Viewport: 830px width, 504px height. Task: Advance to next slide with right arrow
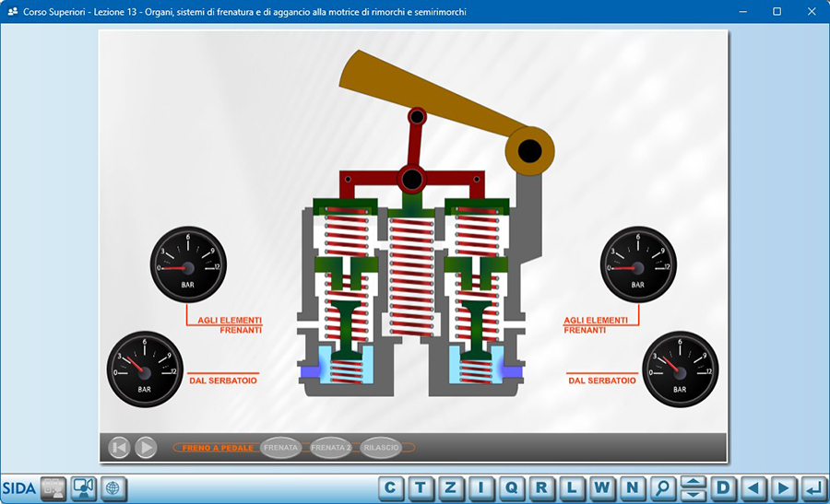[x=783, y=487]
